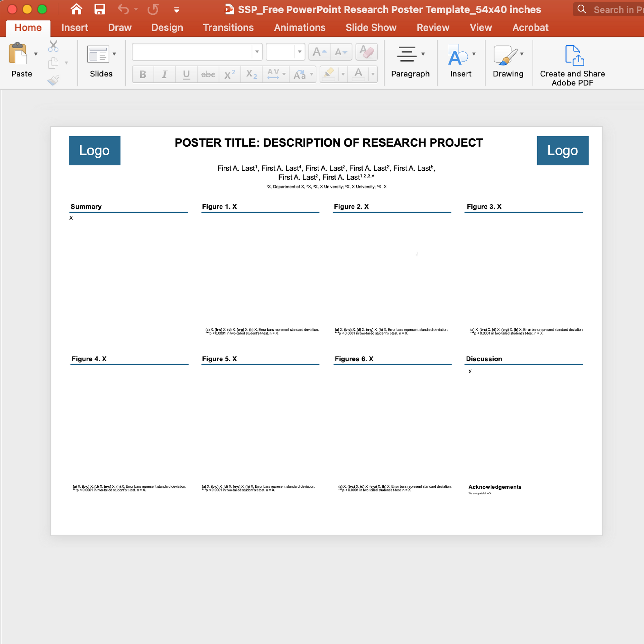Click the Drawing button
This screenshot has height=644, width=644.
click(508, 64)
